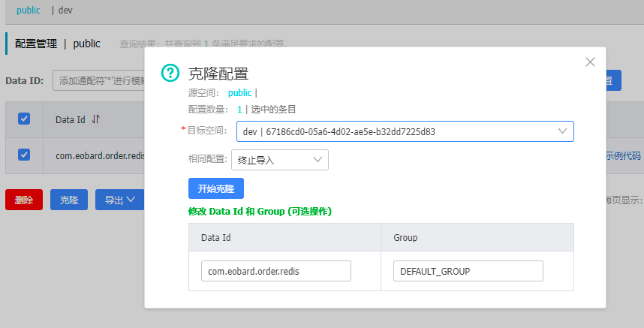The width and height of the screenshot is (644, 328).
Task: Click the blue 克隆 button below the table
Action: point(69,200)
